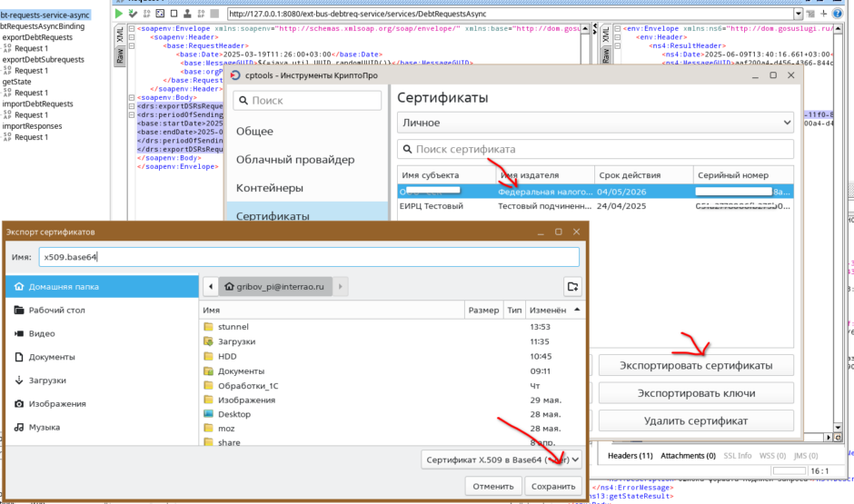Open Обработки_1С folder in file list

tap(248, 385)
